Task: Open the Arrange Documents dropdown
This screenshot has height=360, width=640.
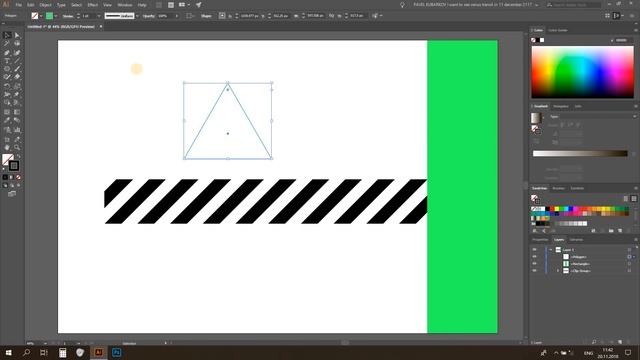Action: (184, 5)
